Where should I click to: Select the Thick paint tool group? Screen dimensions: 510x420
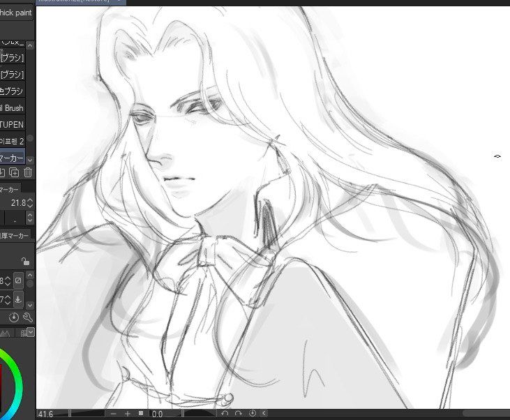coord(15,13)
